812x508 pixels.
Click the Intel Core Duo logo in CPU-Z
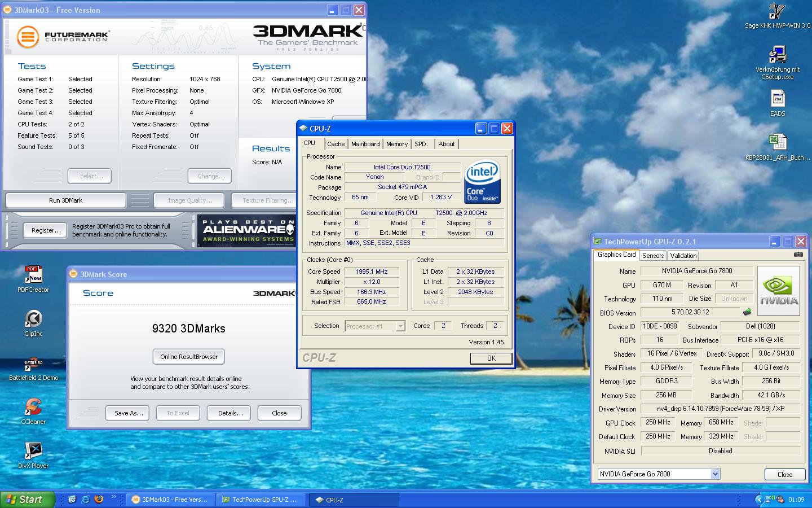[x=482, y=182]
